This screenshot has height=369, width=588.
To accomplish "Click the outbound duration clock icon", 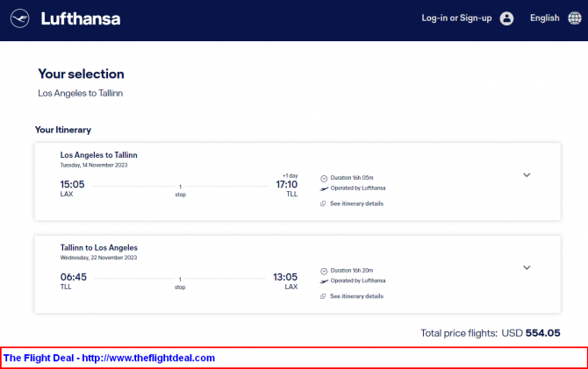I will pyautogui.click(x=324, y=178).
